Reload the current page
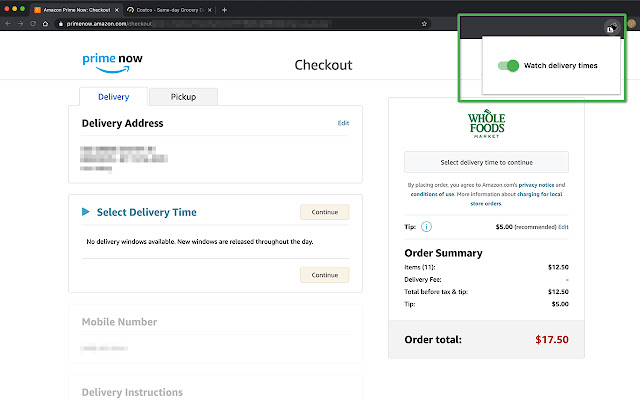This screenshot has width=640, height=400. (x=33, y=24)
